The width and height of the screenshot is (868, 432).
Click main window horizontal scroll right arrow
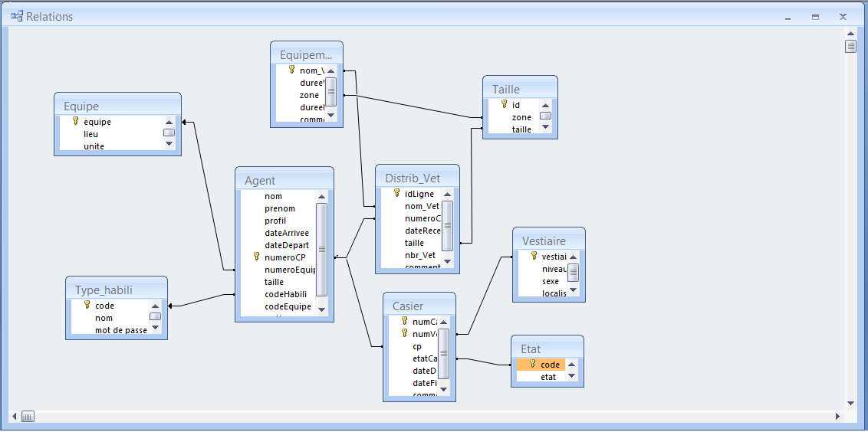click(837, 416)
